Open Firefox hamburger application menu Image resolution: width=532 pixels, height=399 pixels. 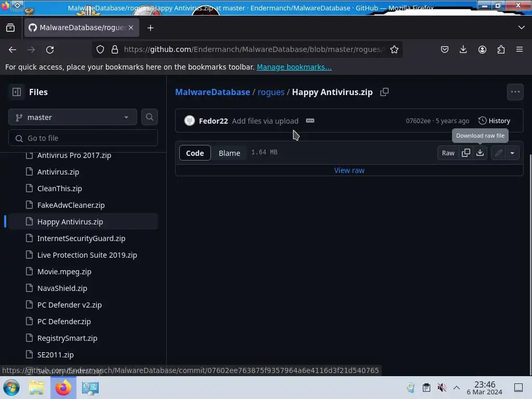[x=520, y=49]
